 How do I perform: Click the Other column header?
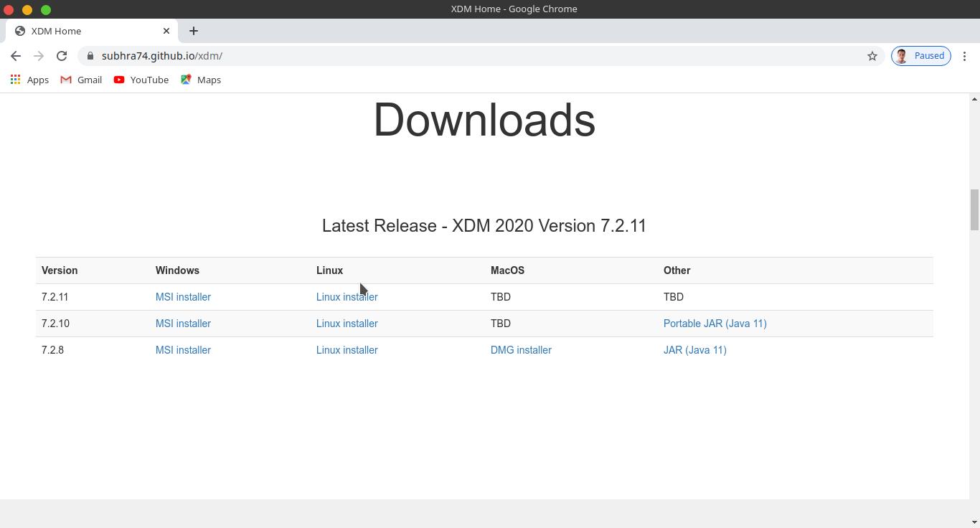point(677,270)
